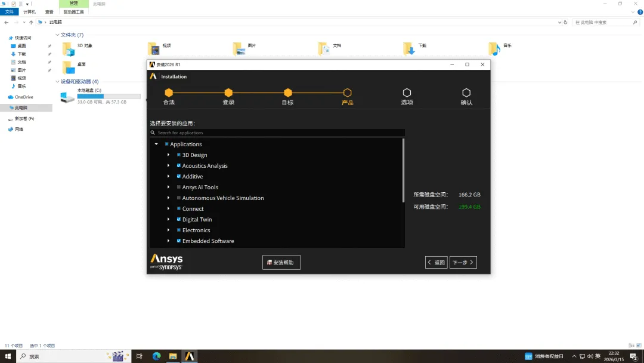
Task: Open the 文档 folder icon in Explorer
Action: point(324,50)
